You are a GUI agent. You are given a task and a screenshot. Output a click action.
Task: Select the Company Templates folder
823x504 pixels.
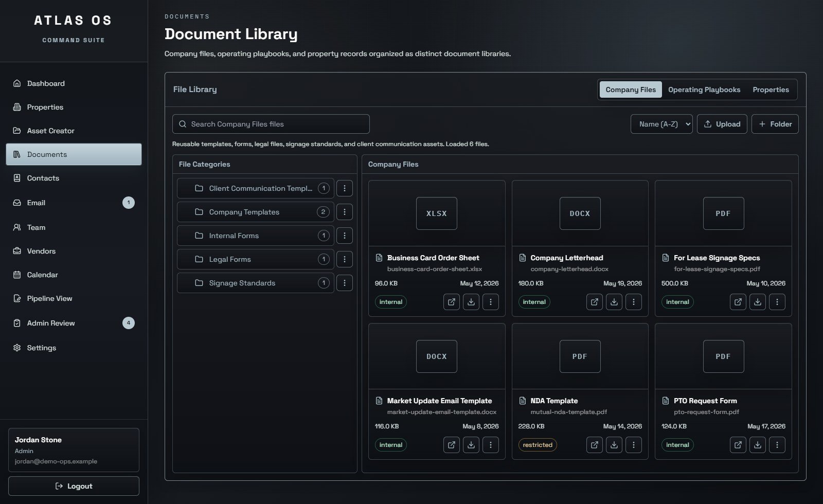[255, 212]
